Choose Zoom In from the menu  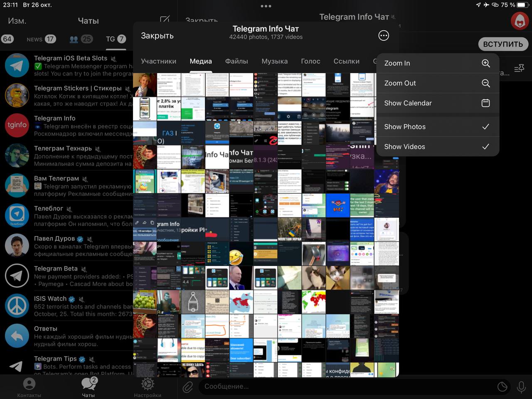(437, 63)
